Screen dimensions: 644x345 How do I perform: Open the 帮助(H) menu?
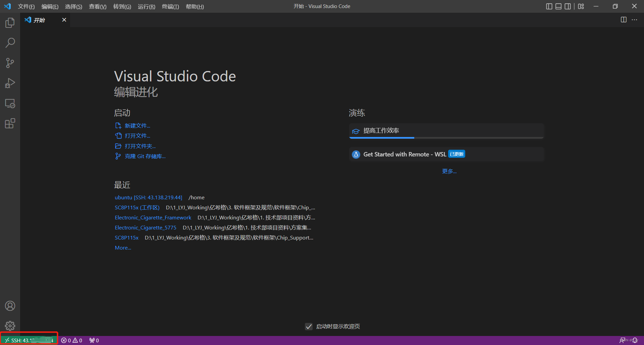[x=195, y=7]
